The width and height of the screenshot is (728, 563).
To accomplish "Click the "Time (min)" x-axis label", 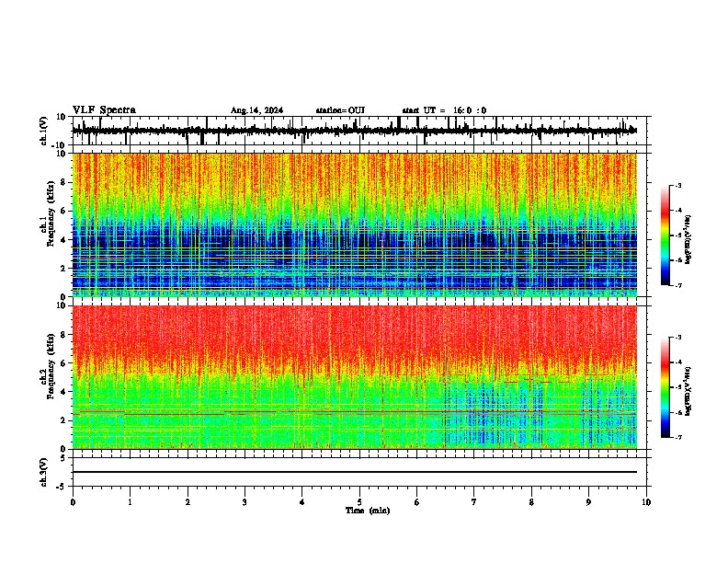I will pyautogui.click(x=368, y=511).
